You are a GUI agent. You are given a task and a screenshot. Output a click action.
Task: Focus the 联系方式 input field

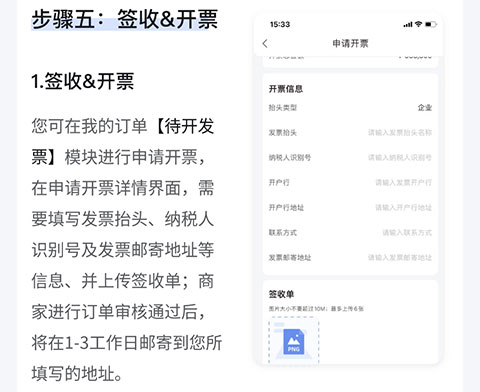point(407,232)
